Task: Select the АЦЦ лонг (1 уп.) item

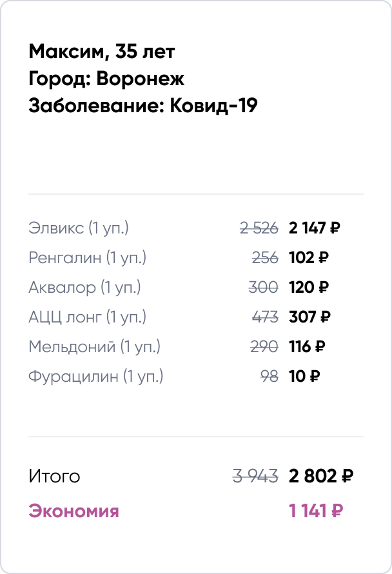Action: [88, 317]
